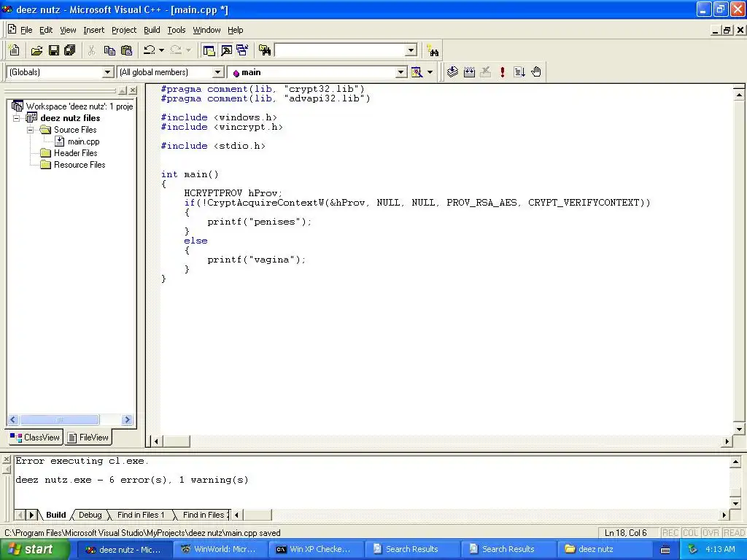
Task: Collapse the deez nutz files tree node
Action: coord(17,118)
